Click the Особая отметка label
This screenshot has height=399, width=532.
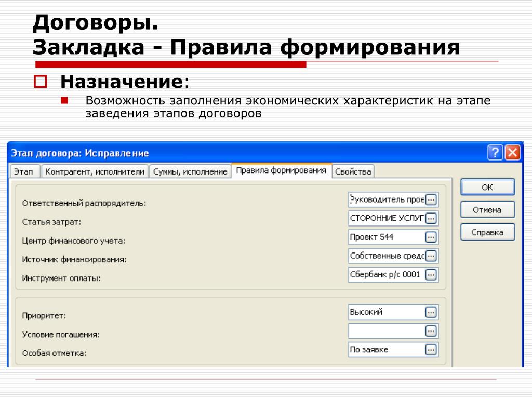[x=54, y=353]
